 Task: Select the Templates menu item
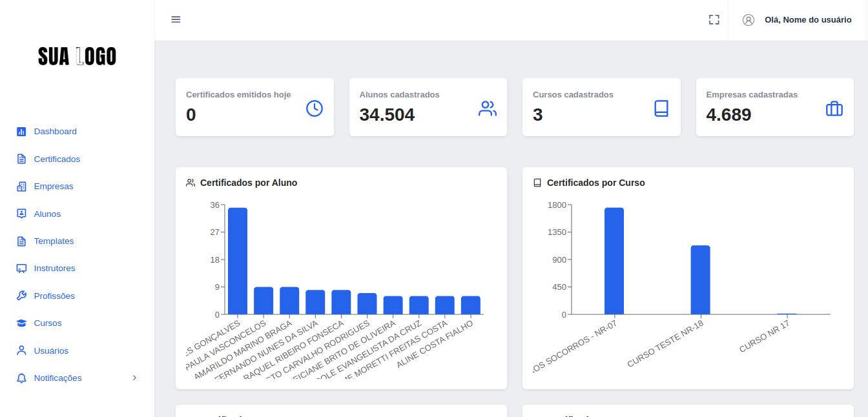click(54, 241)
